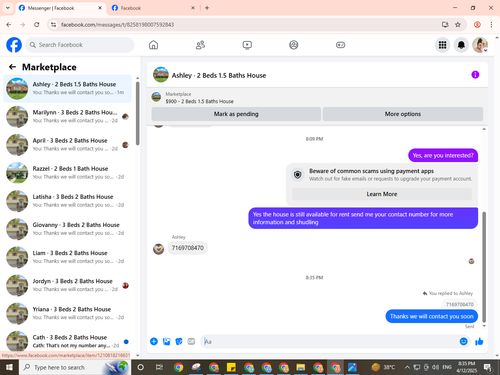Close the Messenger | Facebook tab
Screen dimensions: 500x375
click(x=100, y=8)
